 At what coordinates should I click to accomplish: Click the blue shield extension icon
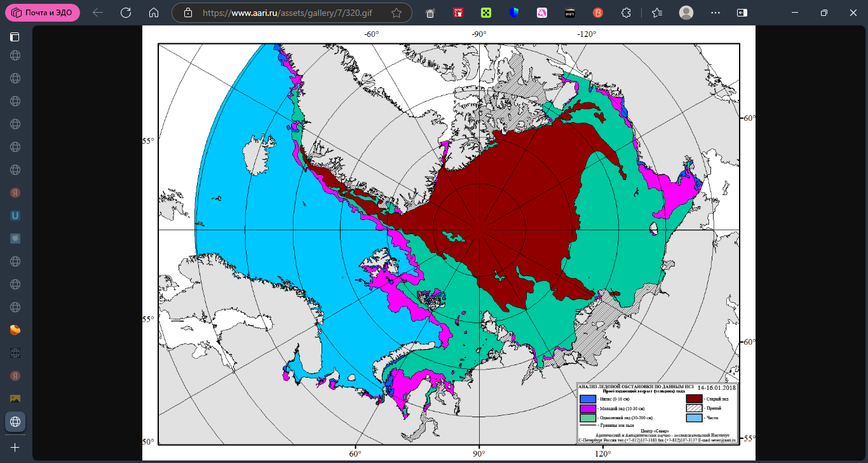click(x=514, y=13)
